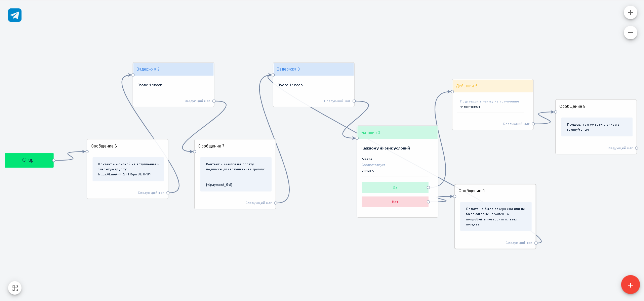This screenshot has height=301, width=644.
Task: Click the Сообщение 6 title
Action: point(104,146)
